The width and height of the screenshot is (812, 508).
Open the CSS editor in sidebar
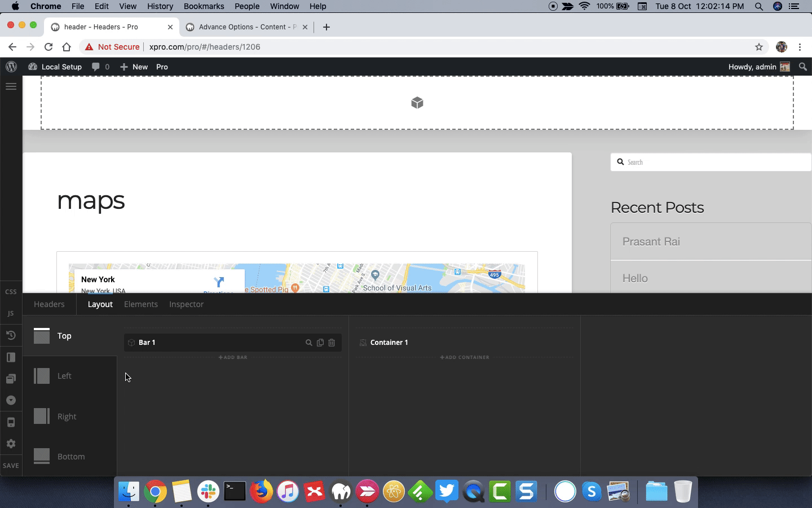11,292
